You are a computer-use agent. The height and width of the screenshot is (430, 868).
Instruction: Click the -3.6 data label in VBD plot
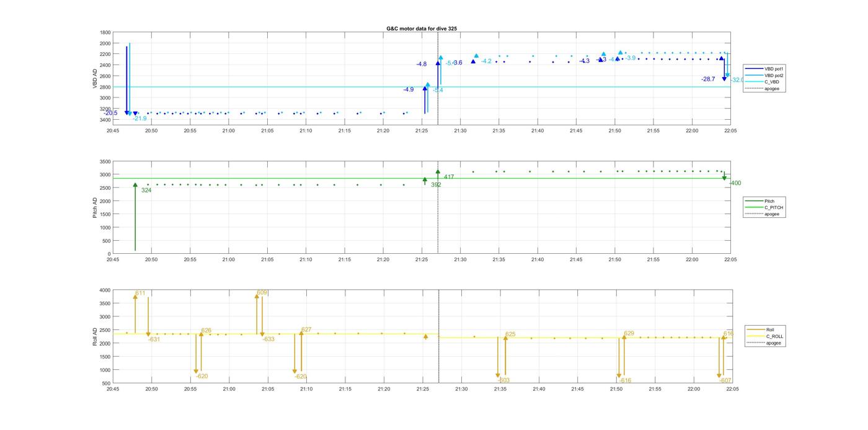tap(458, 63)
